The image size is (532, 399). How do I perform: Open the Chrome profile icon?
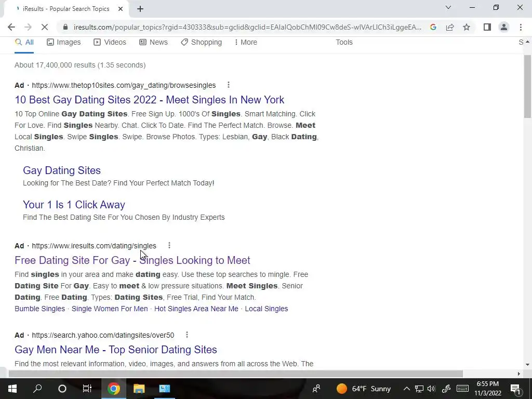(504, 27)
